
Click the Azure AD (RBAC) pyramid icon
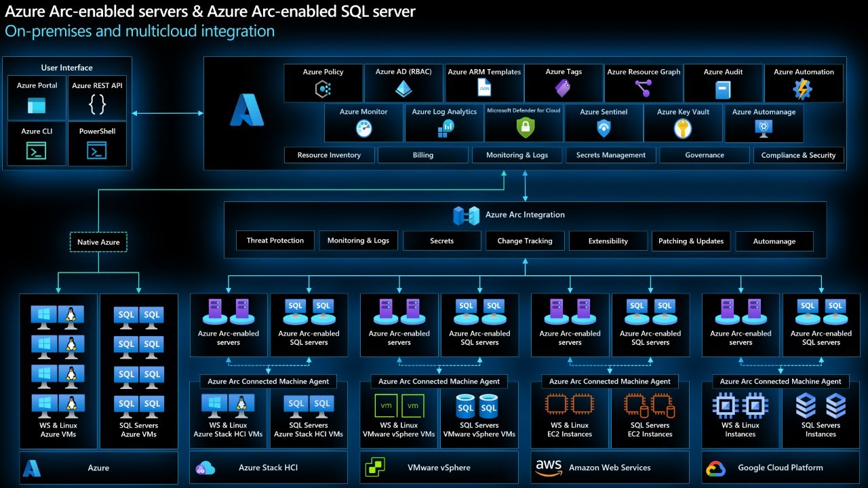(403, 88)
